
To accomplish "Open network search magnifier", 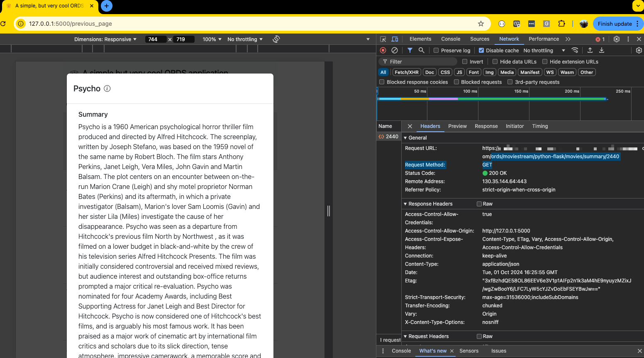I will click(x=421, y=50).
